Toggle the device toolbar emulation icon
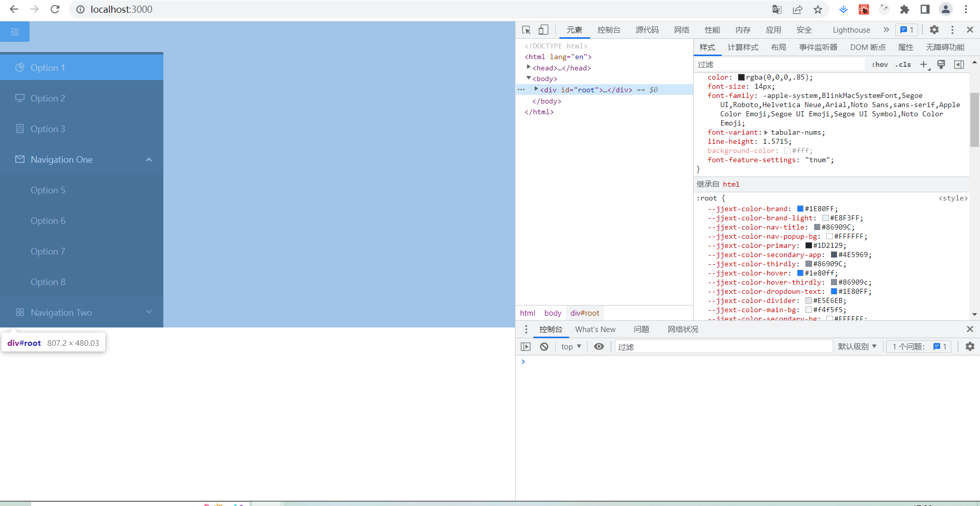980x506 pixels. click(543, 30)
